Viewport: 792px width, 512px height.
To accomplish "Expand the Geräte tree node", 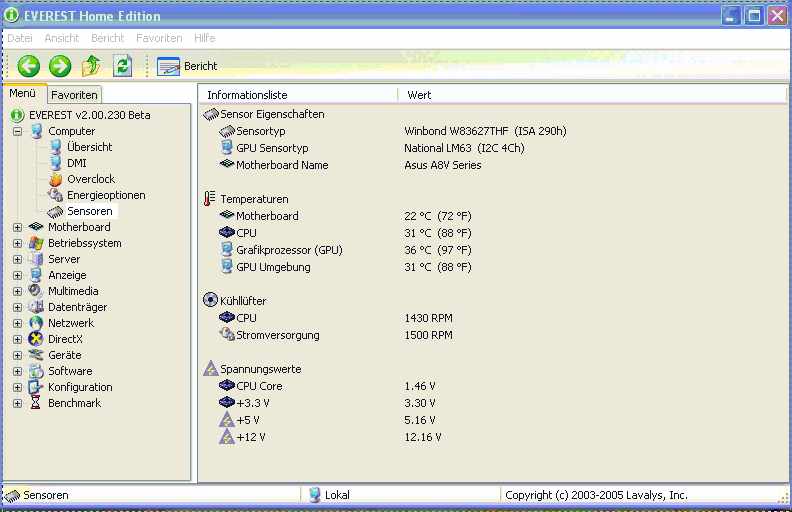I will click(18, 355).
